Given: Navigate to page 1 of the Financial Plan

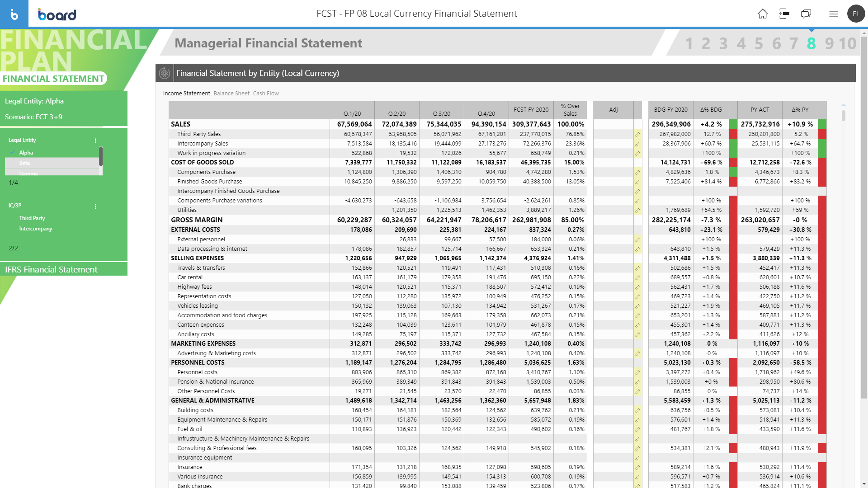Looking at the screenshot, I should tap(689, 44).
